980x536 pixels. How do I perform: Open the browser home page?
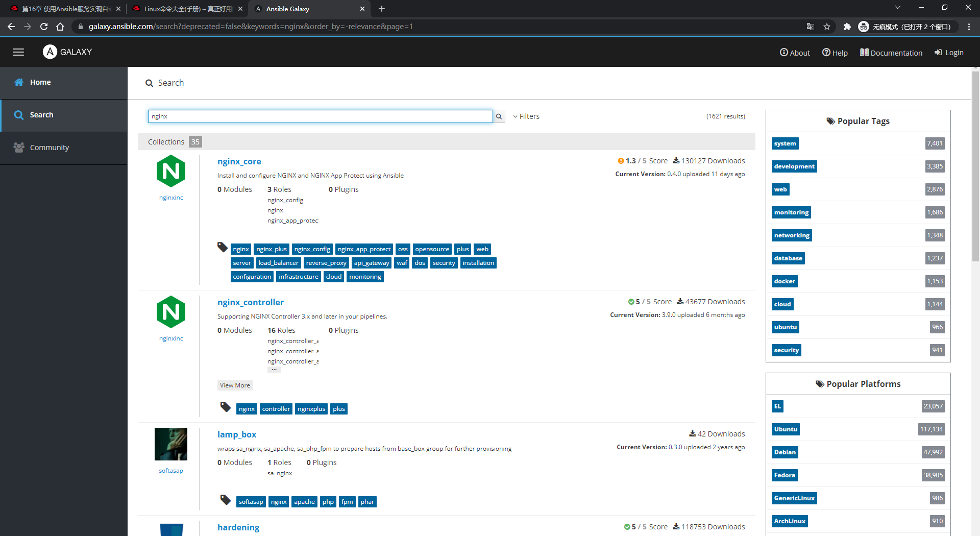(60, 27)
